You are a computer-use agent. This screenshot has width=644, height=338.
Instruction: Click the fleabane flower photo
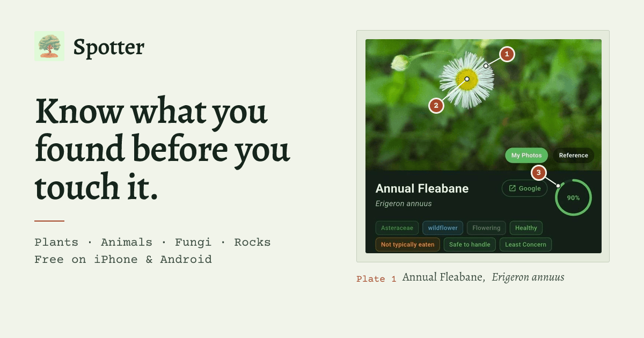tap(483, 105)
